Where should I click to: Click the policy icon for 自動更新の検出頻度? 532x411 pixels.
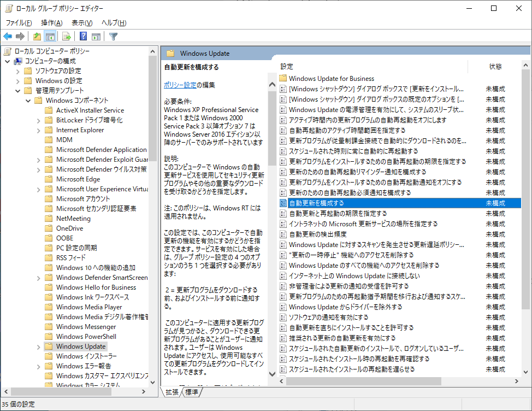click(283, 234)
